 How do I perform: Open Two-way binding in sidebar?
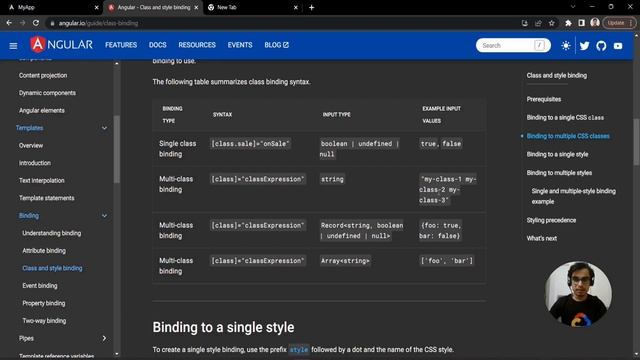pos(44,321)
